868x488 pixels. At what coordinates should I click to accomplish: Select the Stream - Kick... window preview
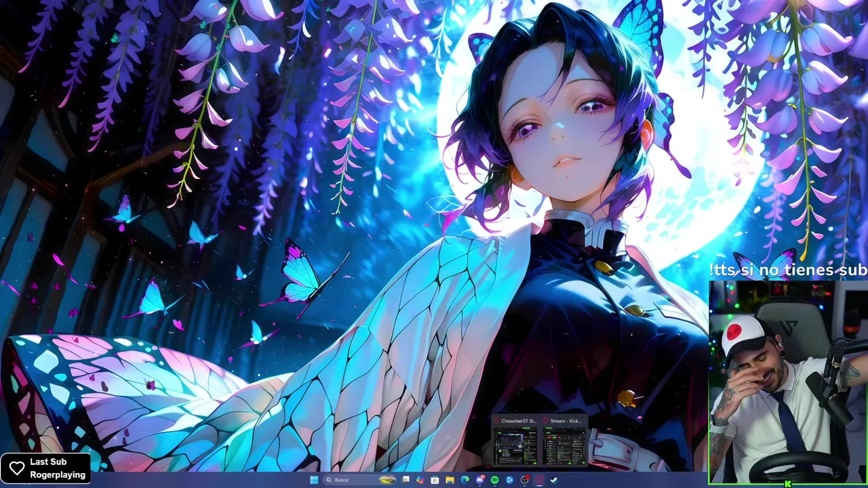(564, 441)
